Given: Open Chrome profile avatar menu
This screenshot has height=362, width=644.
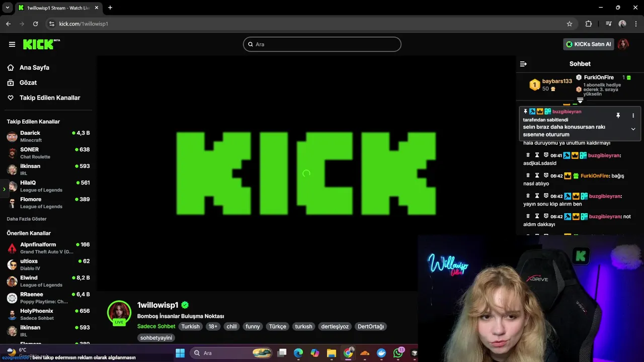Looking at the screenshot, I should (622, 24).
